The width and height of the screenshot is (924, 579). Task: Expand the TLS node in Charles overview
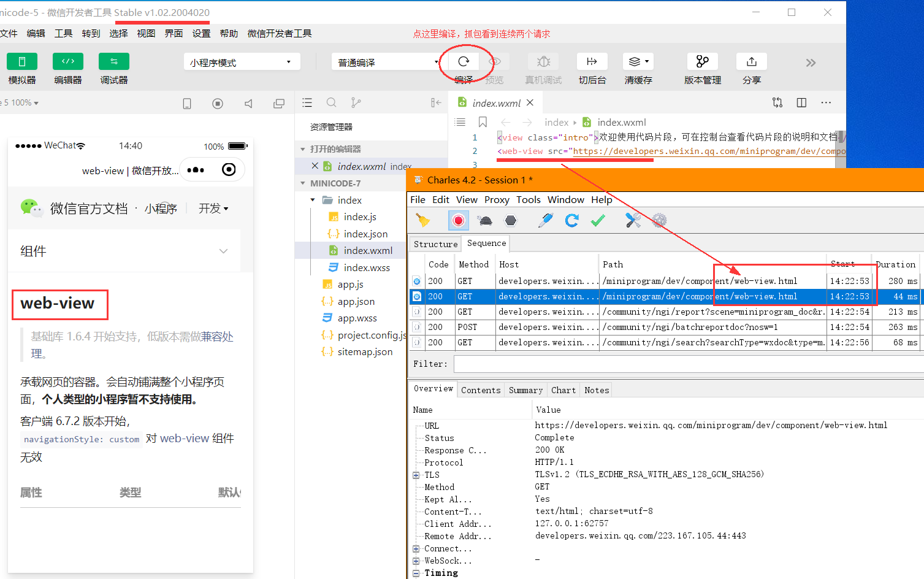pos(416,475)
